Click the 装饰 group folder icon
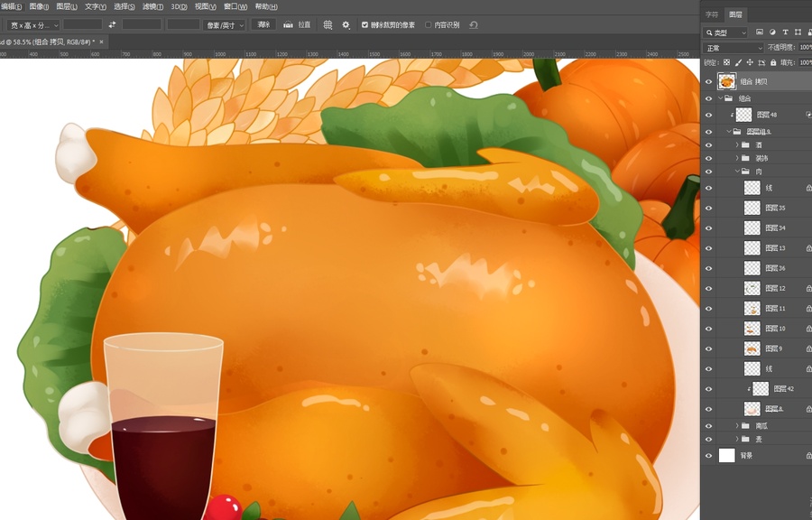812x520 pixels. tap(745, 158)
